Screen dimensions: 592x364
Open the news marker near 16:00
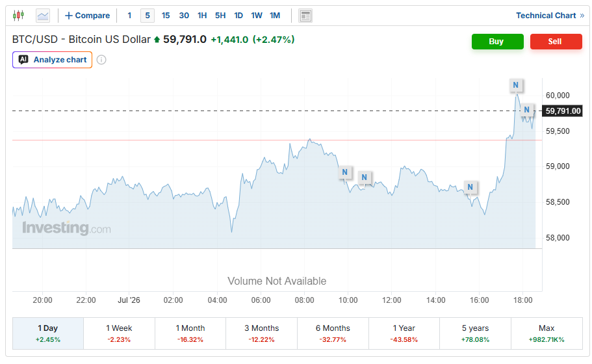click(470, 187)
